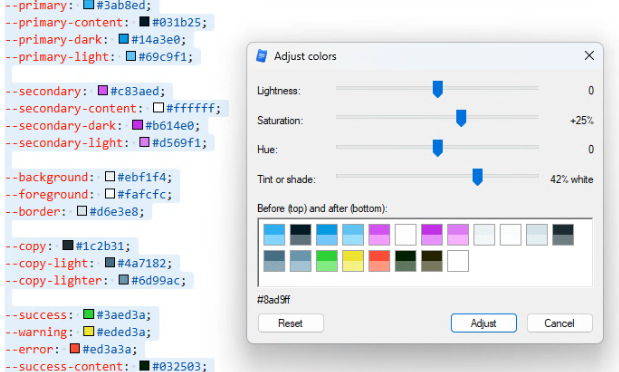This screenshot has width=619, height=372.
Task: Click the hex value #4a7182 in code
Action: (142, 263)
